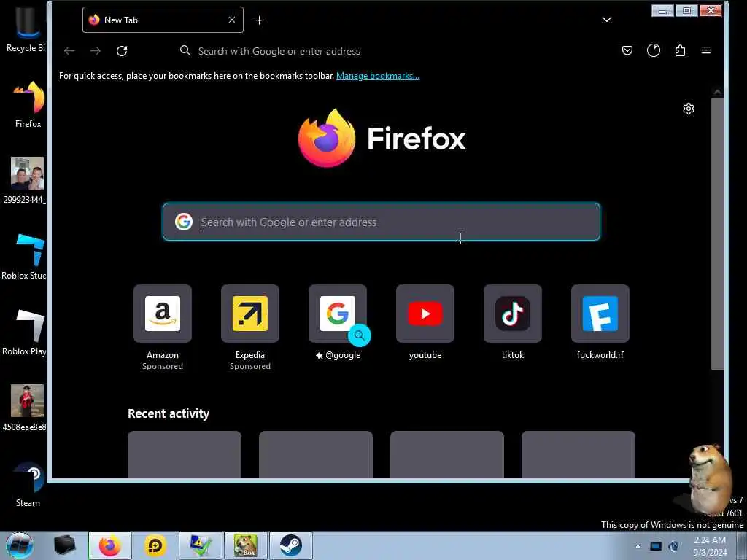
Task: Click the scrollbar up arrow
Action: pos(717,92)
